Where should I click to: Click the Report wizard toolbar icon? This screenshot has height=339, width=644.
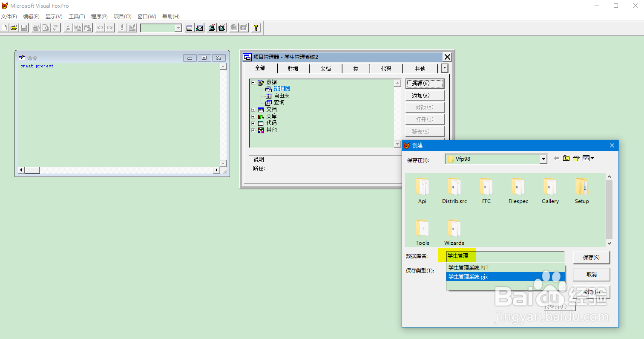pos(221,28)
